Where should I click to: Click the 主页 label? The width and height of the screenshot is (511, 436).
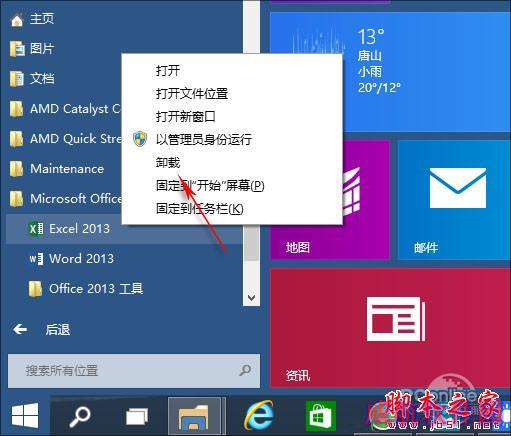point(42,19)
